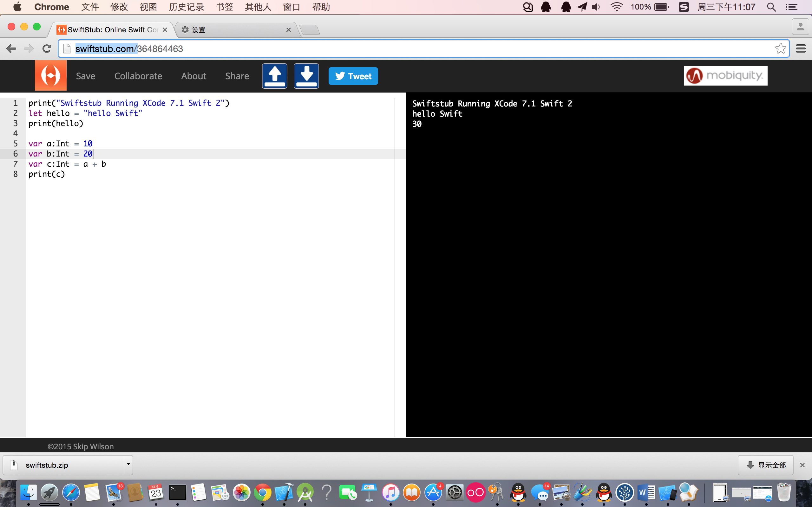This screenshot has width=812, height=507.
Task: Click the Chrome profile avatar icon
Action: coord(800,27)
